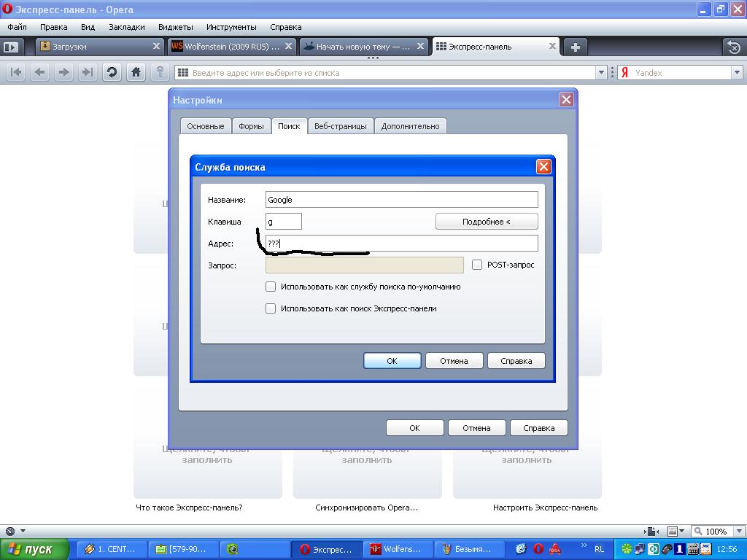Click the Адрес input field
The height and width of the screenshot is (560, 747).
pyautogui.click(x=401, y=244)
